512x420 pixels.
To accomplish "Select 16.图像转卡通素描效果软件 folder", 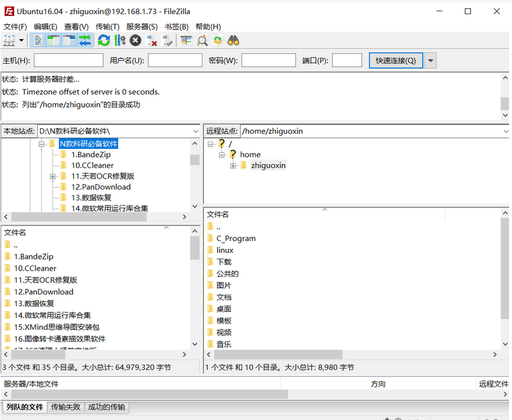I will click(60, 338).
